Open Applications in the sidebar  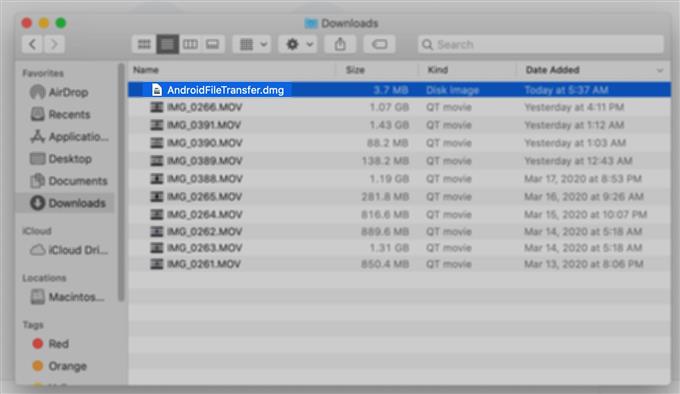[69, 137]
